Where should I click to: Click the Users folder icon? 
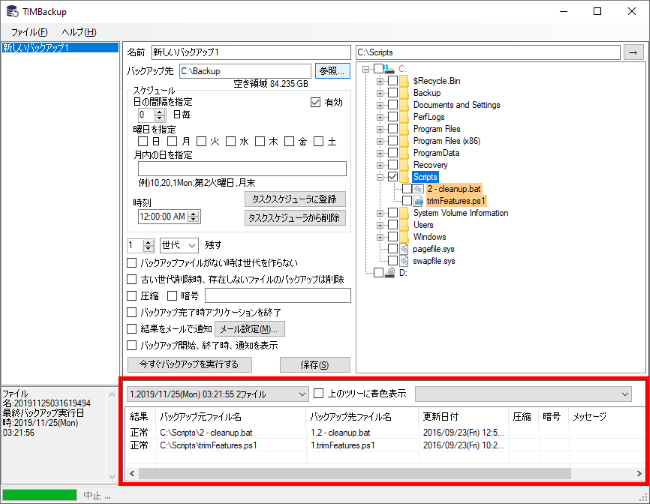click(405, 225)
